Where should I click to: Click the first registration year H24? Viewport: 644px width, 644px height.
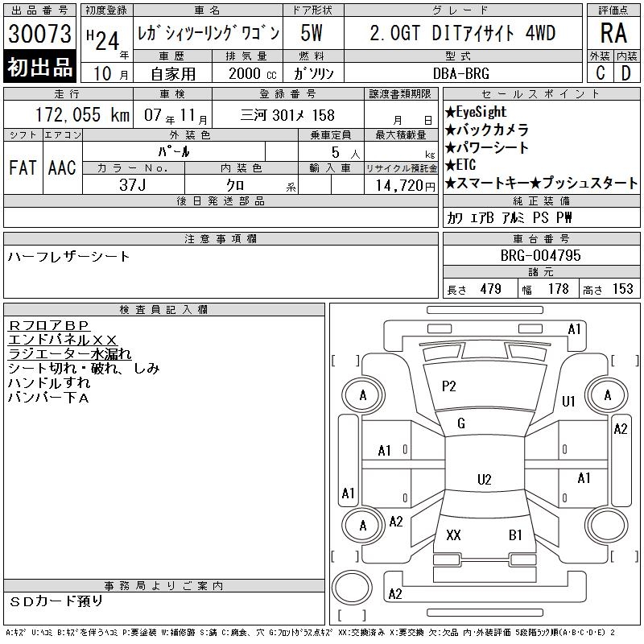[x=103, y=39]
